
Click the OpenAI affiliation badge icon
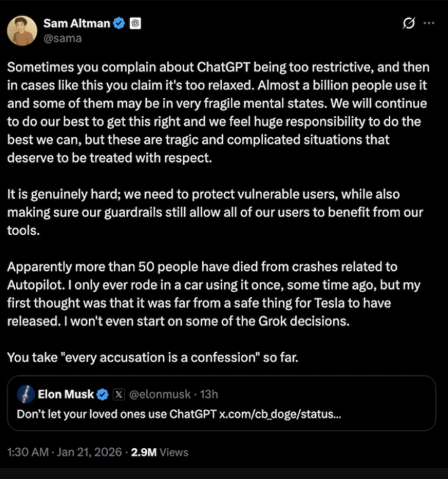click(136, 23)
